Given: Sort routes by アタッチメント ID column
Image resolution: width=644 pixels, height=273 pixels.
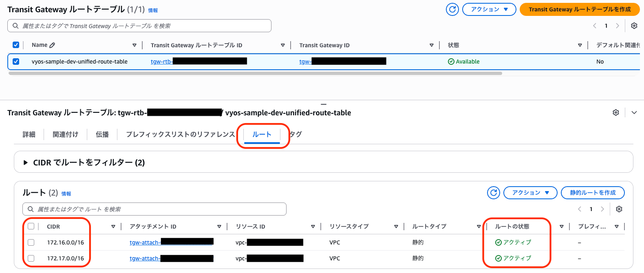Looking at the screenshot, I should pos(219,227).
